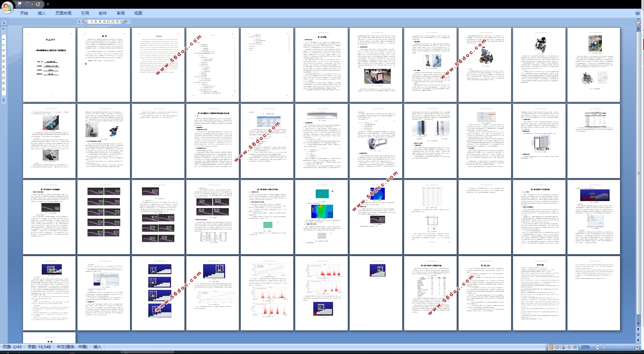The image size is (644, 354).
Task: Switch to Web Layout view
Action: coord(563,347)
